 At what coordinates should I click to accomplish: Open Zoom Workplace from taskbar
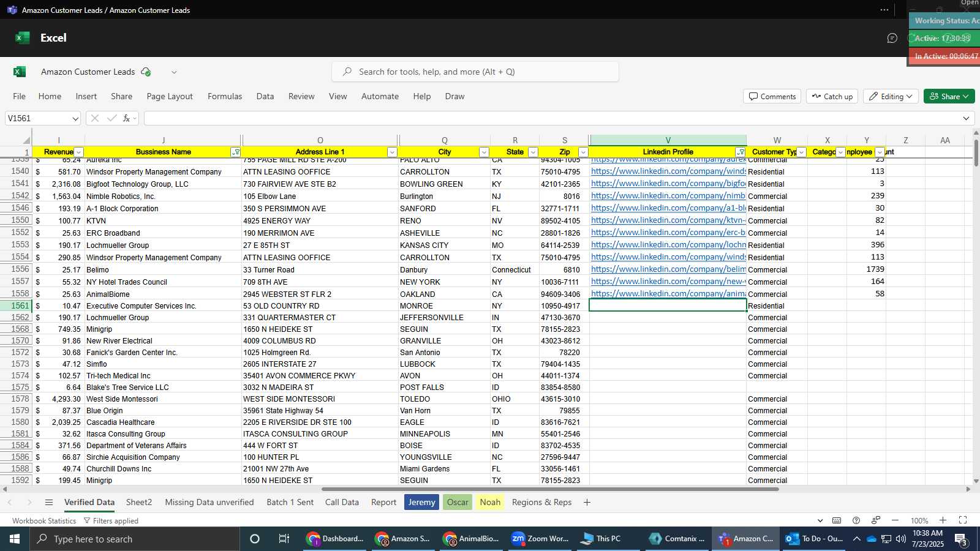click(x=540, y=539)
